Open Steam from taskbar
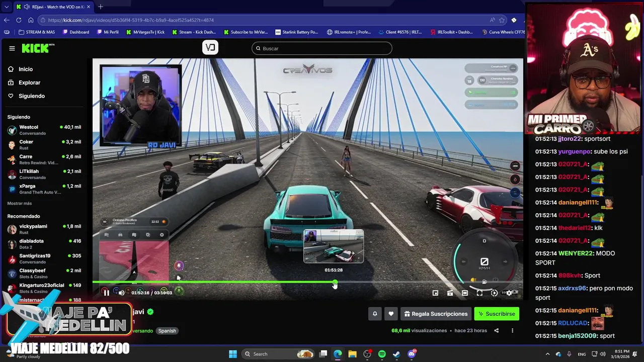 coord(396,354)
